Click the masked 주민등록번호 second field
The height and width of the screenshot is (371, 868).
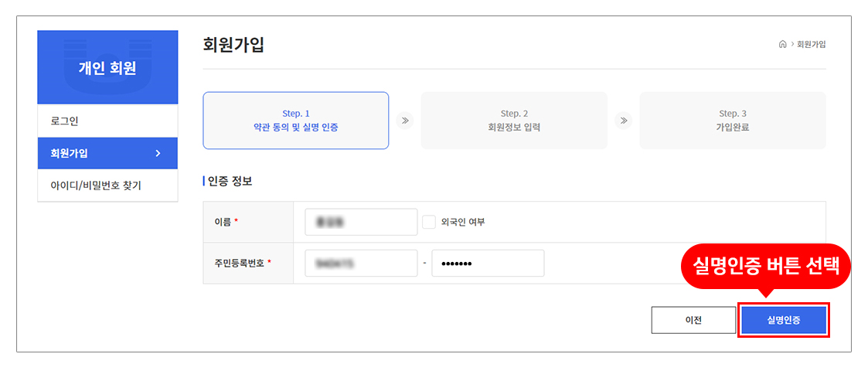click(488, 263)
